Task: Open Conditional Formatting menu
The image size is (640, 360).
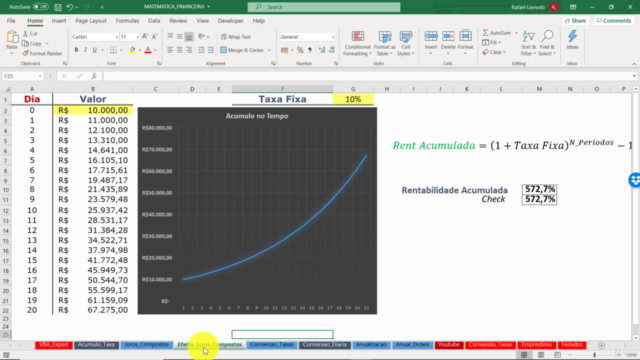Action: tap(358, 43)
